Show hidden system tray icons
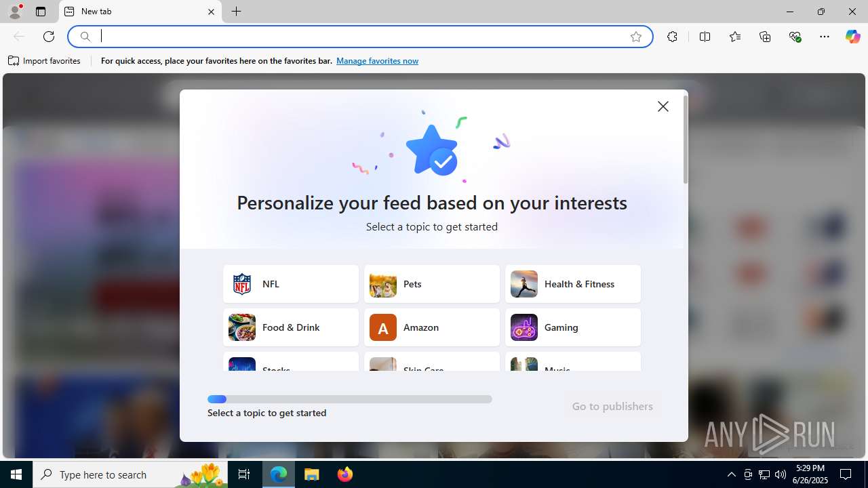This screenshot has width=868, height=488. pyautogui.click(x=731, y=474)
